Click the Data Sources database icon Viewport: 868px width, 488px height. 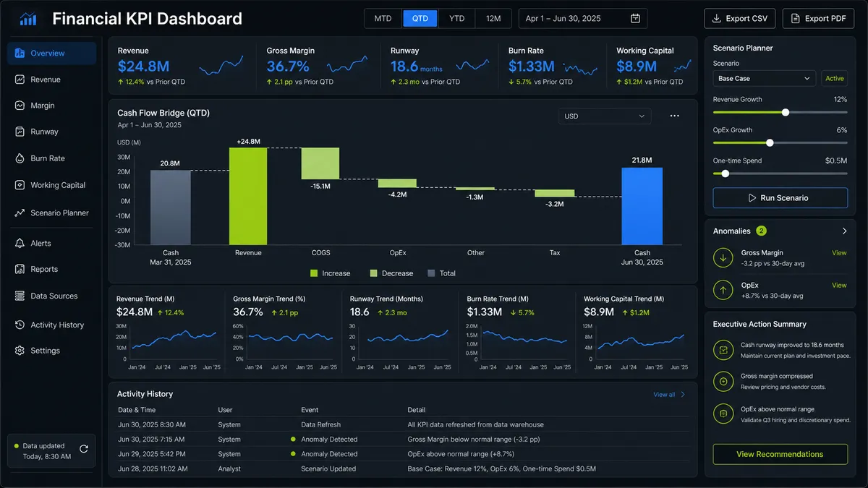click(x=20, y=296)
